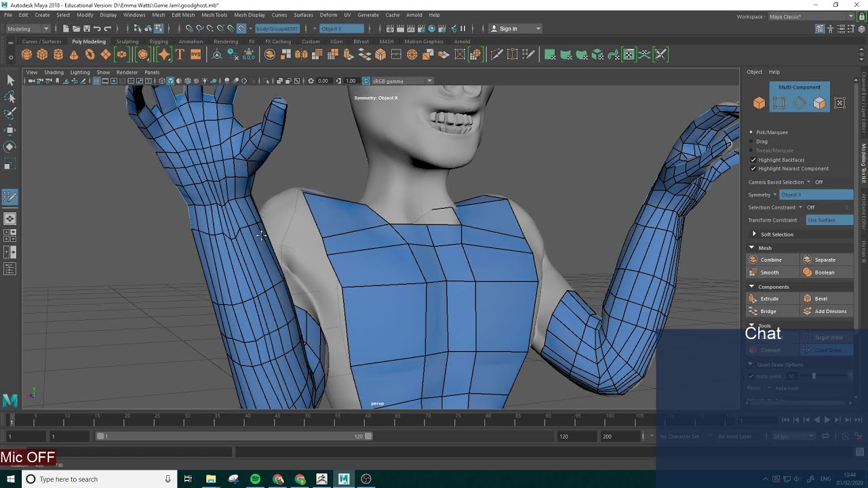Open the Modeling menu set dropdown

[x=27, y=28]
